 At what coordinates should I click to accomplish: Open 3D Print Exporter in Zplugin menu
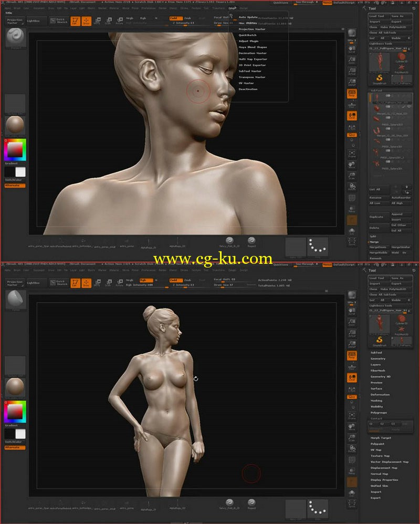(x=252, y=65)
